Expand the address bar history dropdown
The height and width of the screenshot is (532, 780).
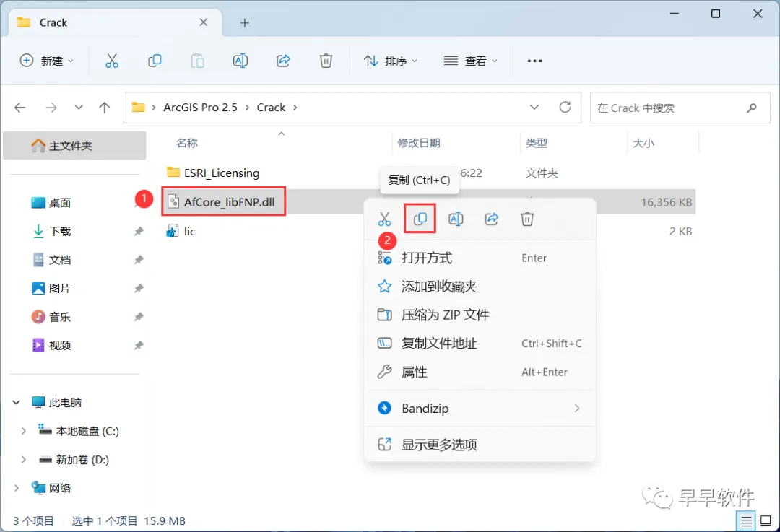(534, 108)
